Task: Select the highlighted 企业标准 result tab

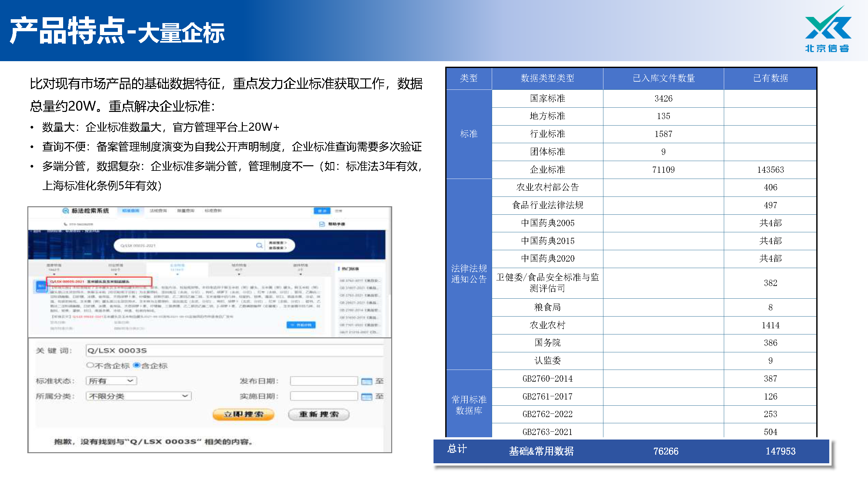Action: (x=177, y=267)
